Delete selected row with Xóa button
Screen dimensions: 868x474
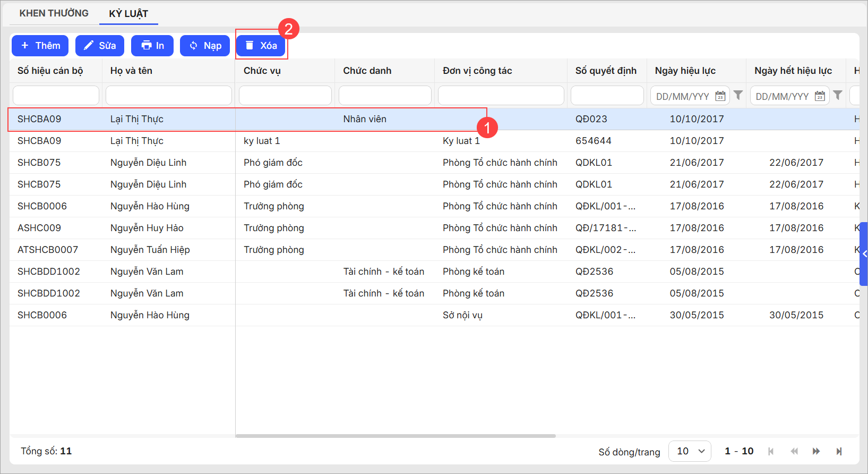tap(261, 46)
